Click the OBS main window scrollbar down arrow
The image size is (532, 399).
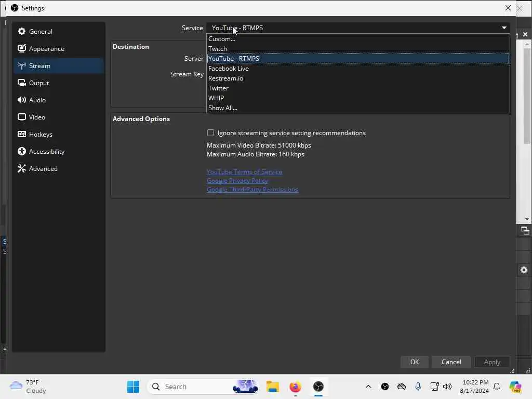tap(527, 219)
